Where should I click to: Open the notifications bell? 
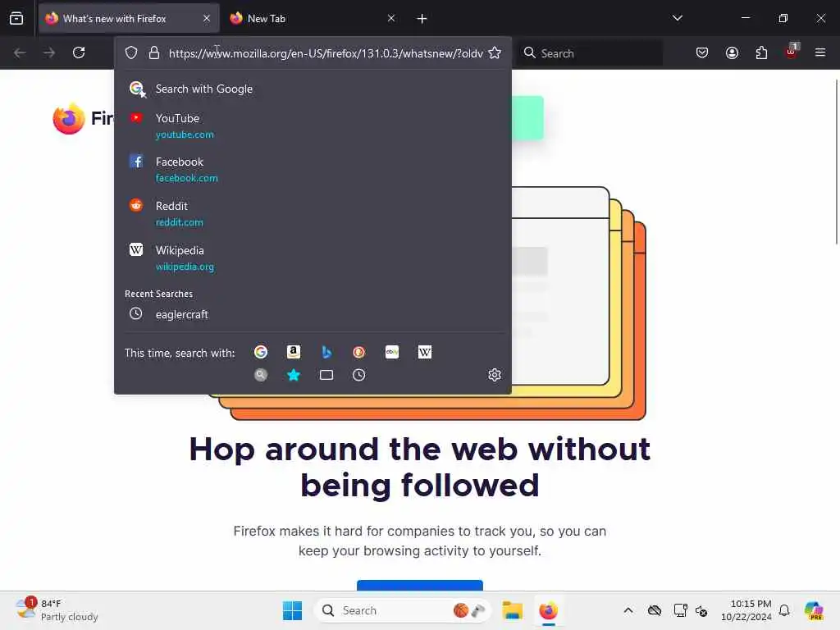coord(784,610)
